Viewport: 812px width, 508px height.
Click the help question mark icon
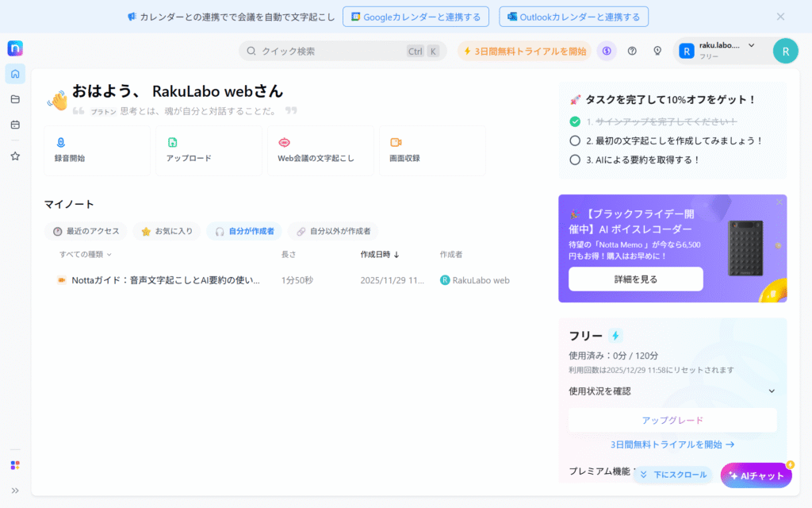point(632,51)
